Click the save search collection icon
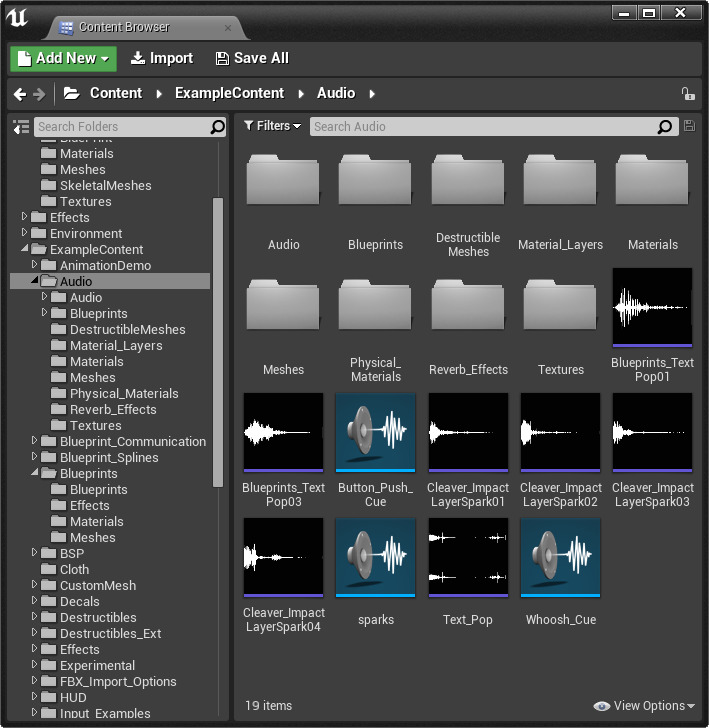709x728 pixels. 689,126
